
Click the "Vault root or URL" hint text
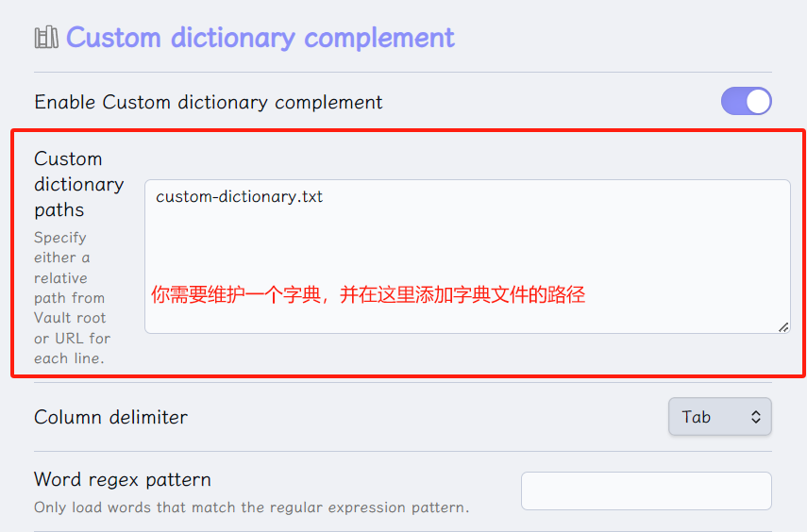tap(72, 328)
